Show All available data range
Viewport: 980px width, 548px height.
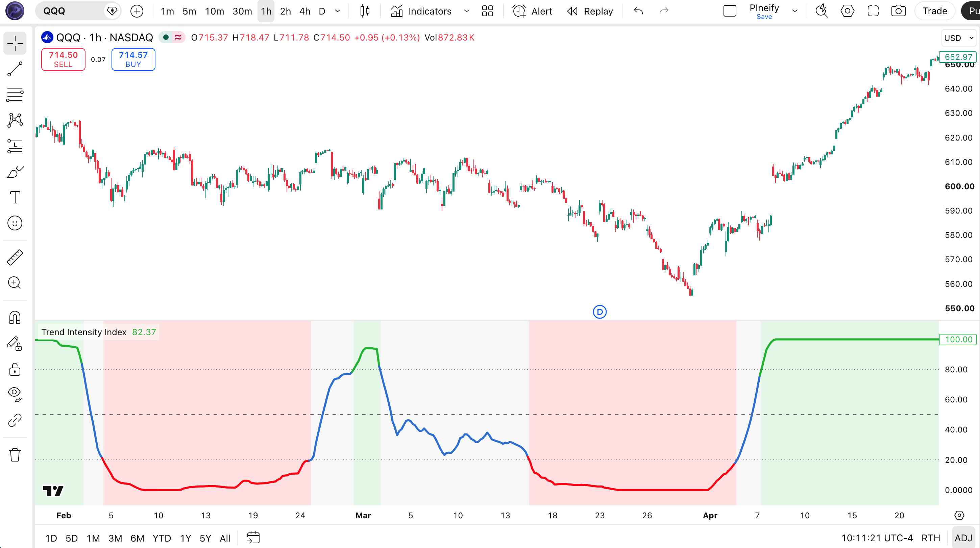coord(225,538)
